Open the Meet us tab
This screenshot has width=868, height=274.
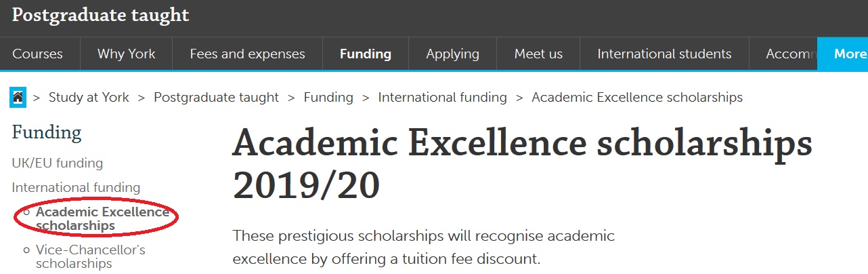(538, 54)
